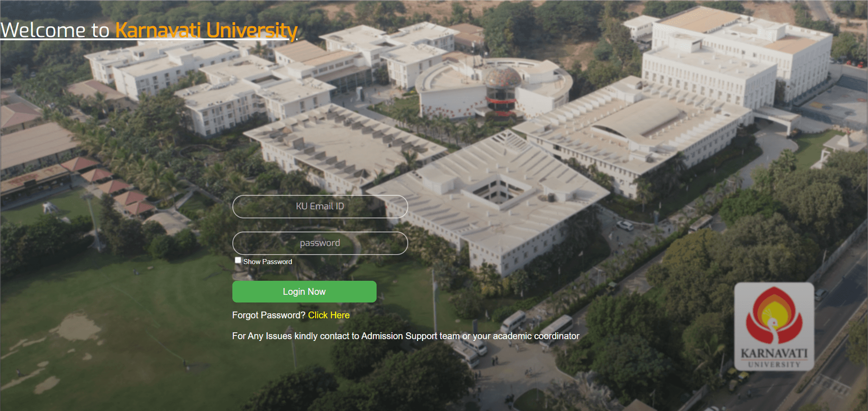Image resolution: width=868 pixels, height=411 pixels.
Task: Click the Admission Support team contact message
Action: point(406,336)
